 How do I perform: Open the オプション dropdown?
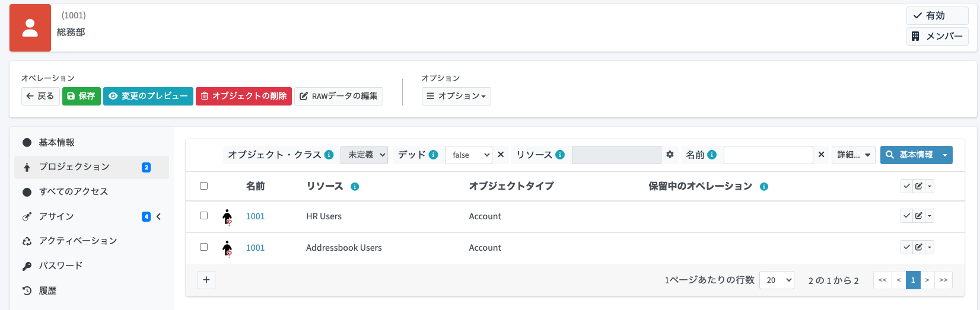click(x=456, y=96)
